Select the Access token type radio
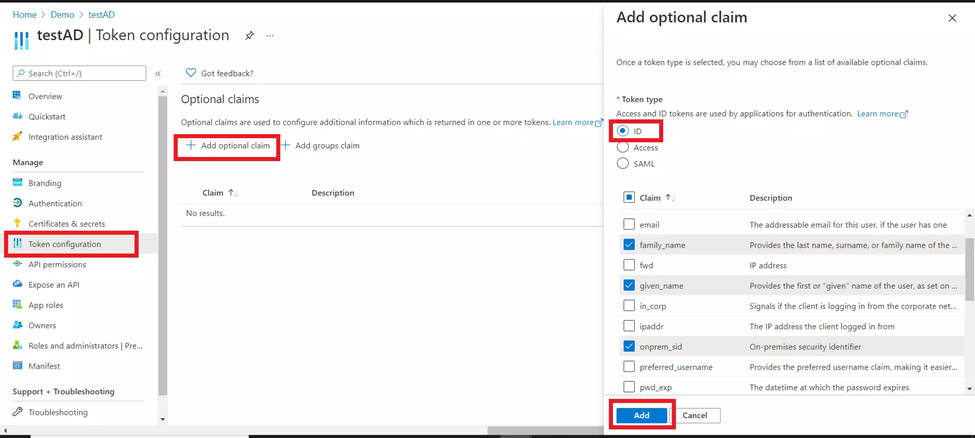Viewport: 975px width, 438px height. click(x=622, y=147)
